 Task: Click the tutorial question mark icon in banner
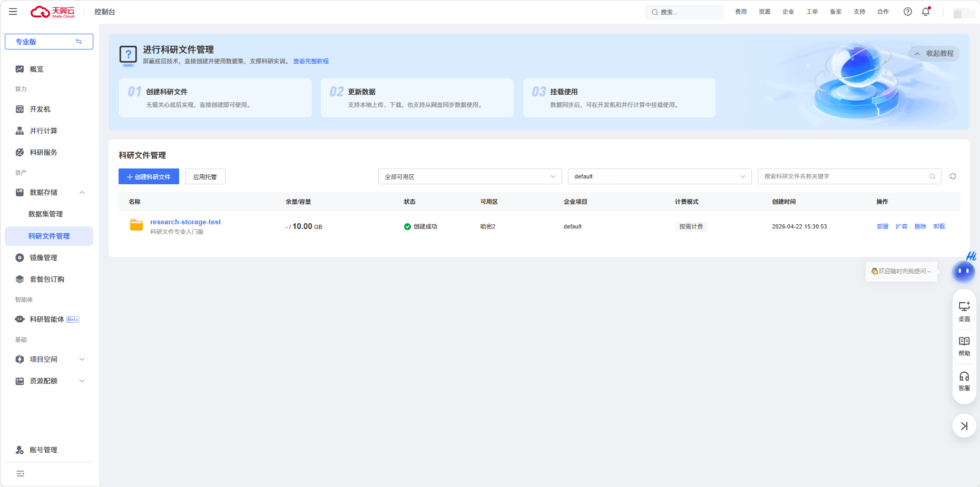pos(128,55)
